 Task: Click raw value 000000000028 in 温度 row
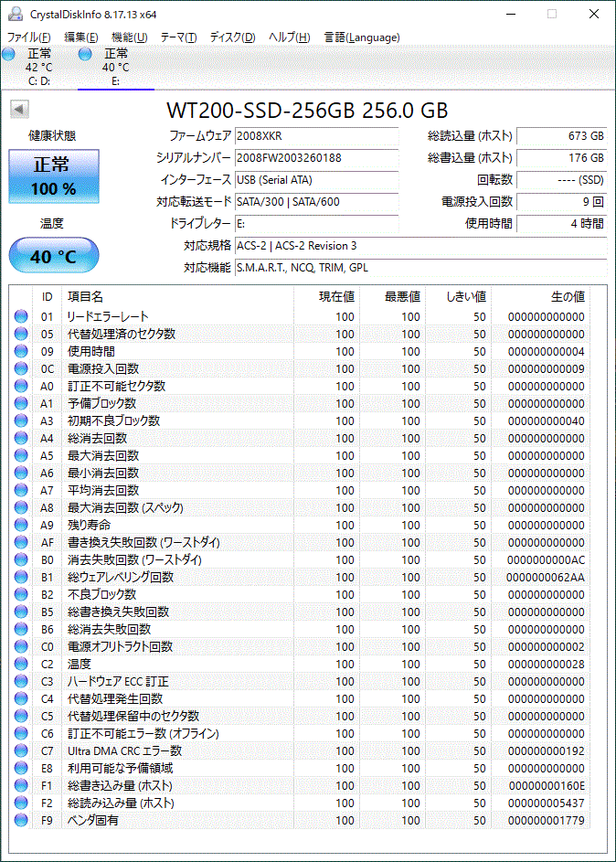(x=547, y=664)
